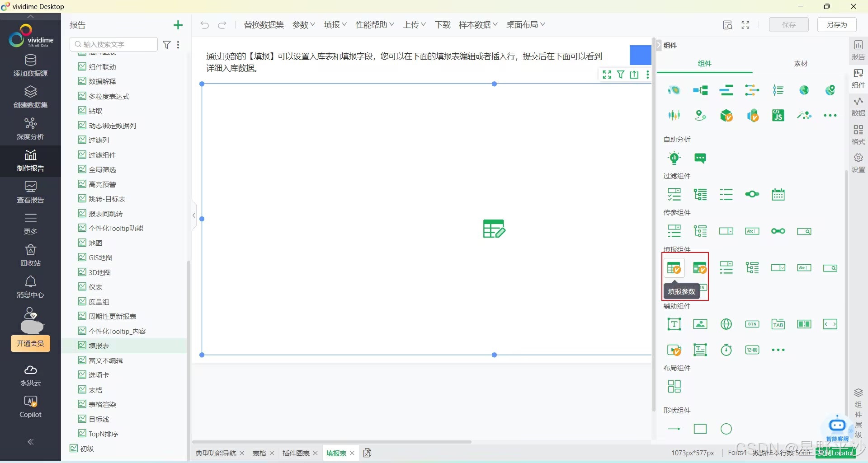Open the 替换数据集 menu
Image resolution: width=868 pixels, height=463 pixels.
click(264, 25)
